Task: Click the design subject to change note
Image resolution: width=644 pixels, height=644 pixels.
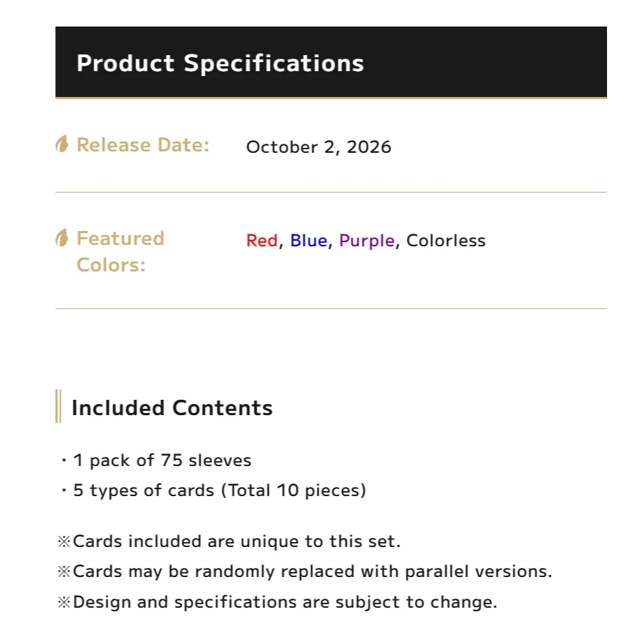Action: pyautogui.click(x=285, y=602)
